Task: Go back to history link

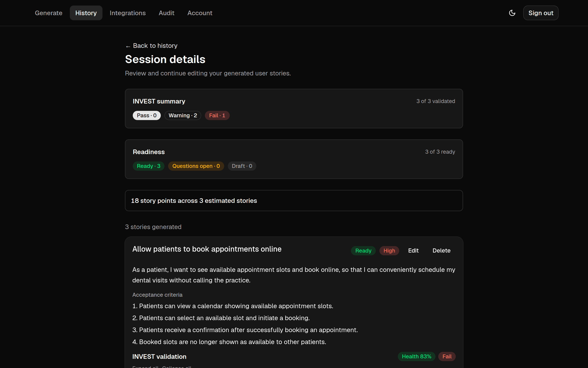Action: (x=151, y=46)
